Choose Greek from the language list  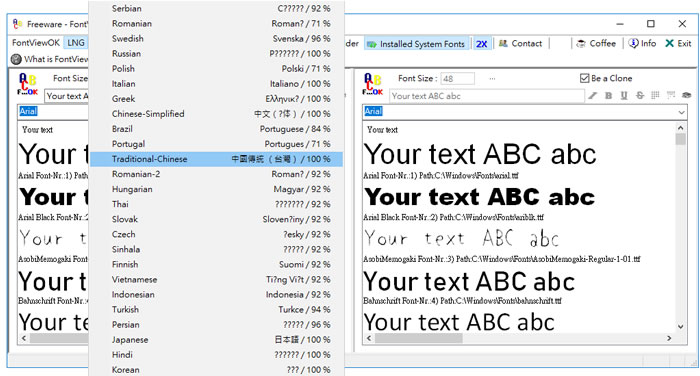tap(217, 99)
